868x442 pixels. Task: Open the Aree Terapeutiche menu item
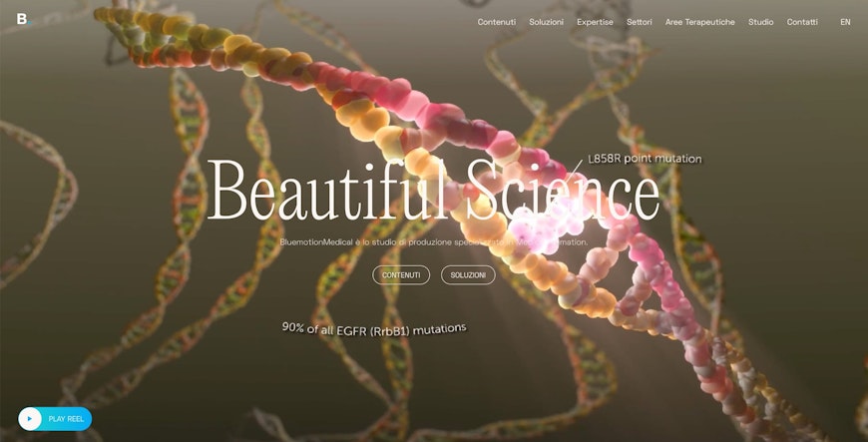[699, 22]
